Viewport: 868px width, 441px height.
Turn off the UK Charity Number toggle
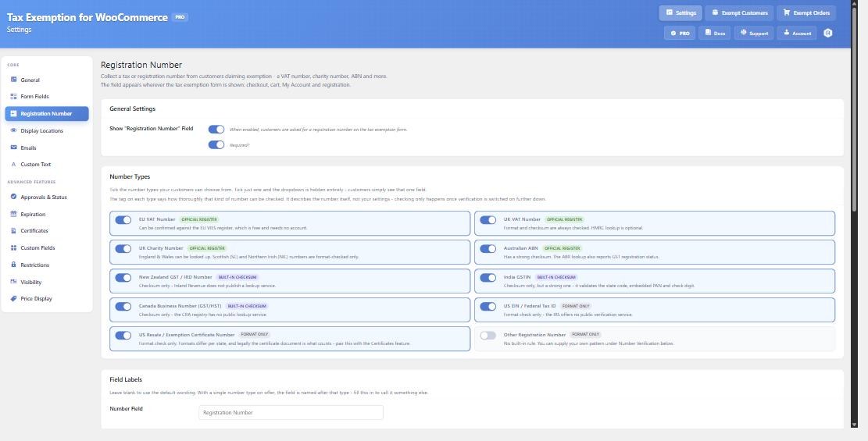(x=123, y=248)
